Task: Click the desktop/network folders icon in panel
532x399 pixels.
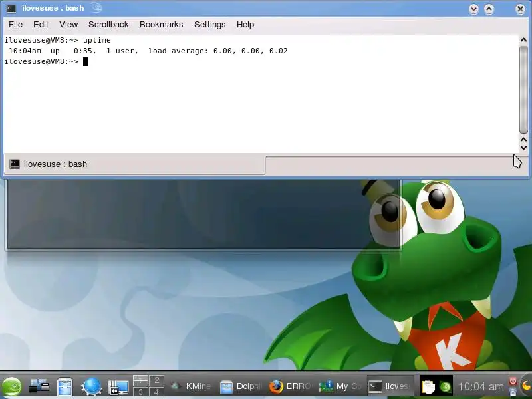Action: tap(39, 386)
